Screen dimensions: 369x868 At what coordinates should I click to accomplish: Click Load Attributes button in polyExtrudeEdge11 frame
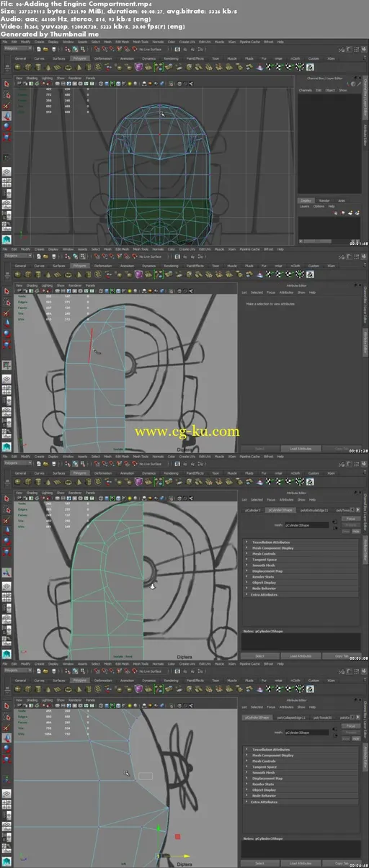point(300,656)
